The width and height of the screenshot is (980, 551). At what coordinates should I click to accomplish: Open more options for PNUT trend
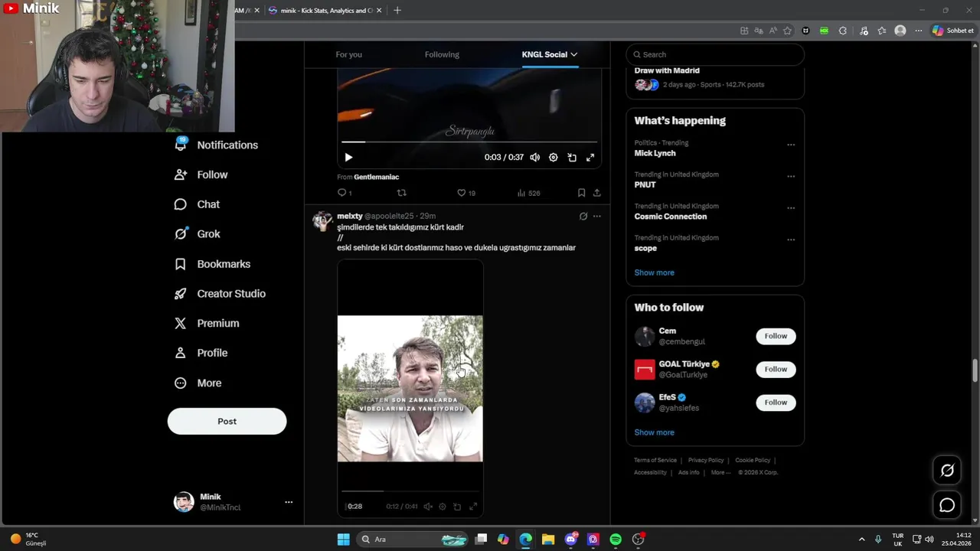click(x=791, y=176)
